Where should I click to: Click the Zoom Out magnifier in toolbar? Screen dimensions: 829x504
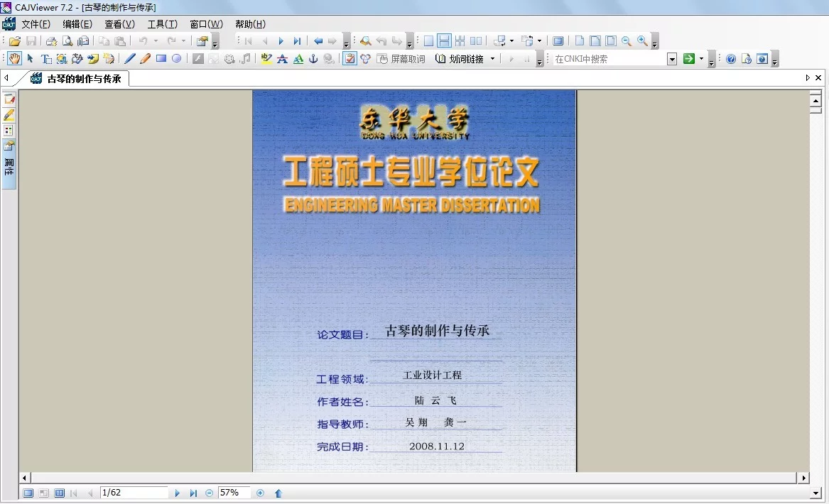coord(627,41)
